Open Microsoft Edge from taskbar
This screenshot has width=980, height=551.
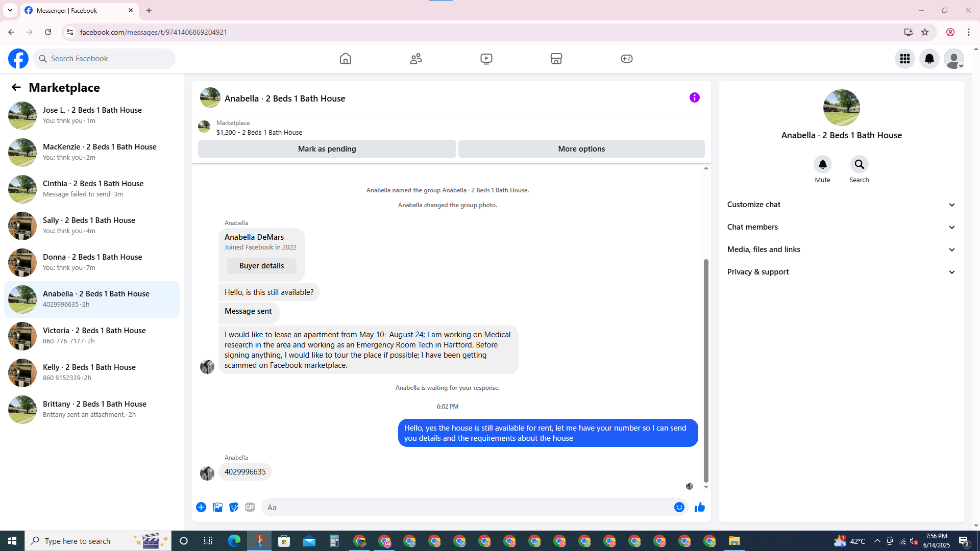pos(234,541)
